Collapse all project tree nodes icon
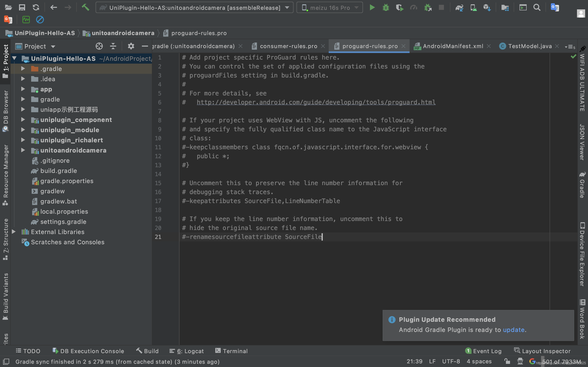The height and width of the screenshot is (367, 588). pyautogui.click(x=113, y=46)
